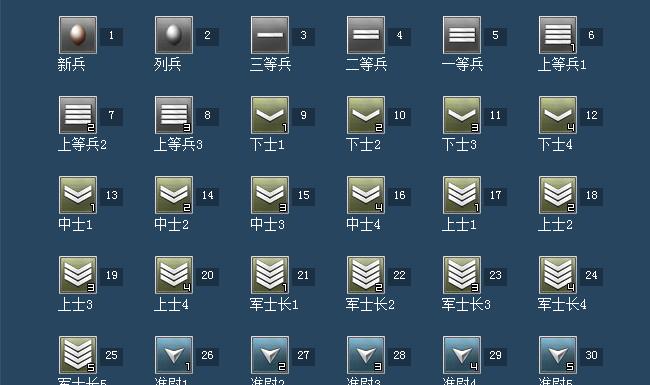650x385 pixels.
Task: Click the level number 30 badge
Action: (591, 356)
